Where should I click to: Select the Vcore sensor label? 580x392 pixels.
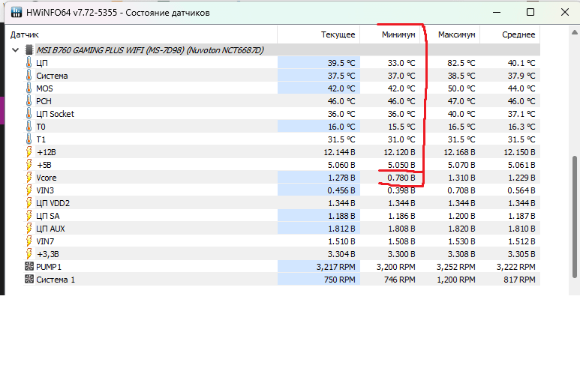pos(47,178)
